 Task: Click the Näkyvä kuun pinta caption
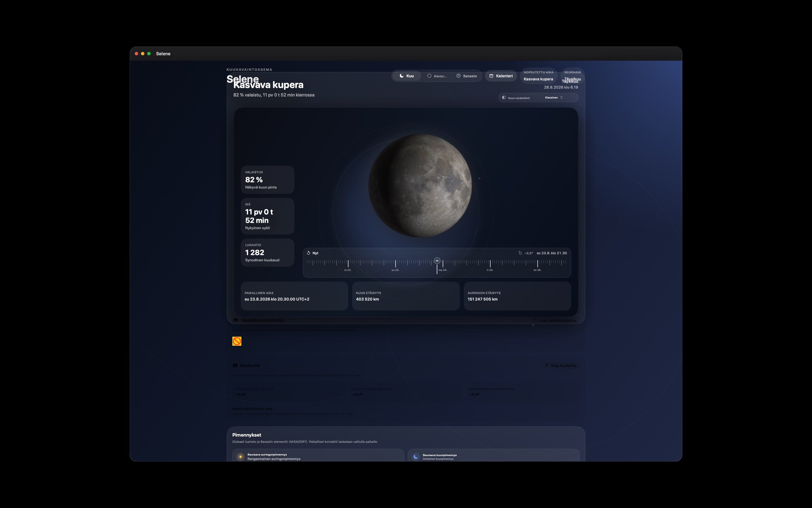(x=261, y=187)
